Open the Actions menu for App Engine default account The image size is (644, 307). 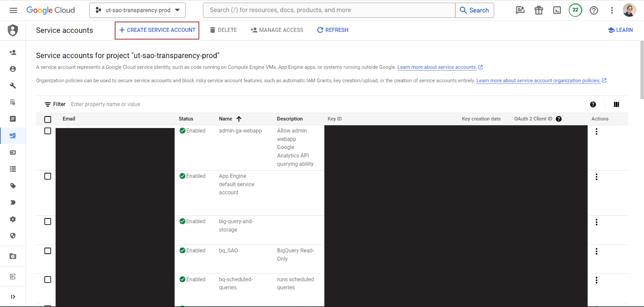click(x=597, y=177)
